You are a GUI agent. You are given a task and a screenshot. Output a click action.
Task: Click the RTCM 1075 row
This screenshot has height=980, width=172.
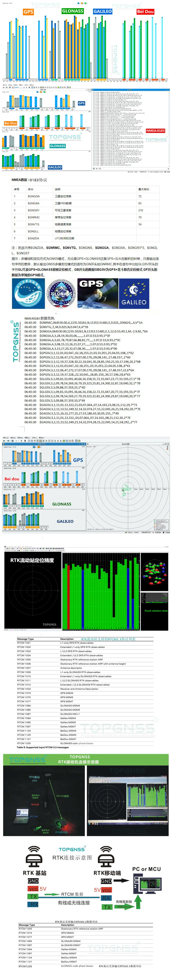click(x=85, y=697)
